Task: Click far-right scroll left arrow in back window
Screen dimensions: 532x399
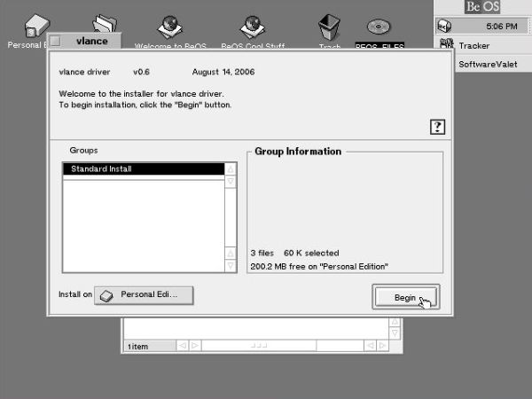Action: tap(370, 346)
